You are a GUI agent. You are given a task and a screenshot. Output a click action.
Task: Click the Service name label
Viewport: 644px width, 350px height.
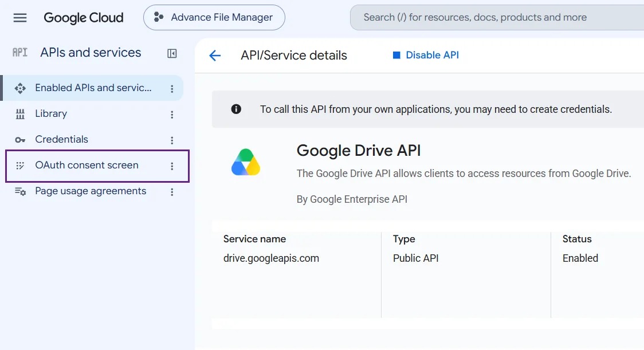click(x=254, y=239)
